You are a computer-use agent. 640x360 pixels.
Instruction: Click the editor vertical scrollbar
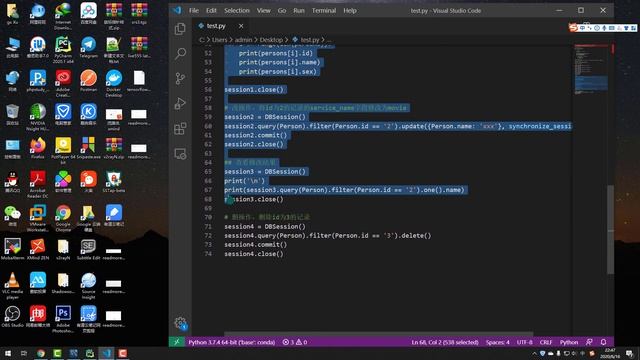(611, 230)
